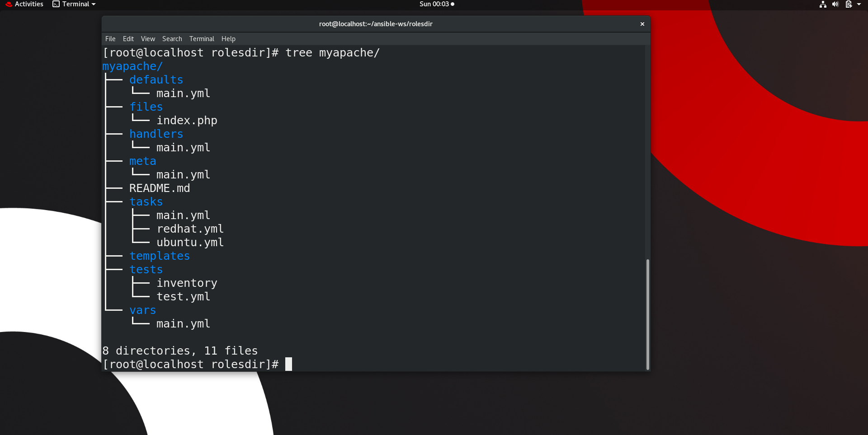Click the 'handlers' directory name
868x435 pixels.
(156, 134)
